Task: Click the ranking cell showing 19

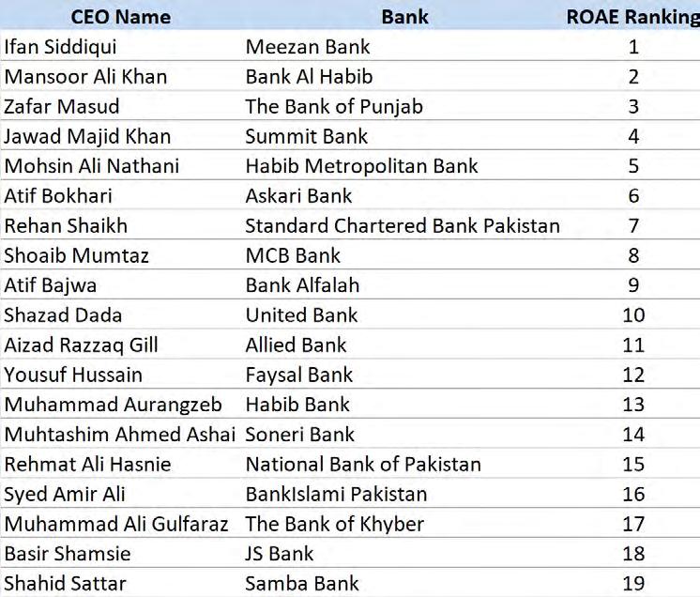Action: pos(633,583)
